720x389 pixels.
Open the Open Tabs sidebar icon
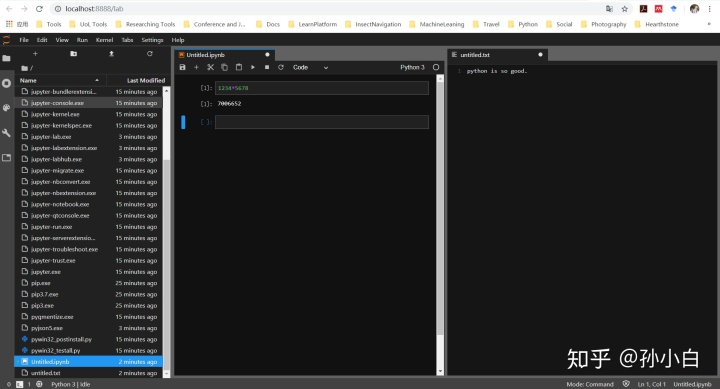(x=6, y=158)
